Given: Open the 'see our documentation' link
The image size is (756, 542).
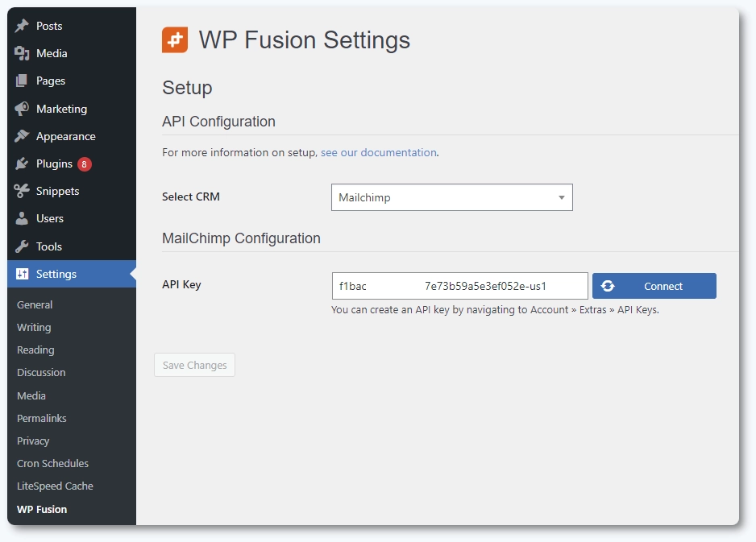Looking at the screenshot, I should point(378,152).
